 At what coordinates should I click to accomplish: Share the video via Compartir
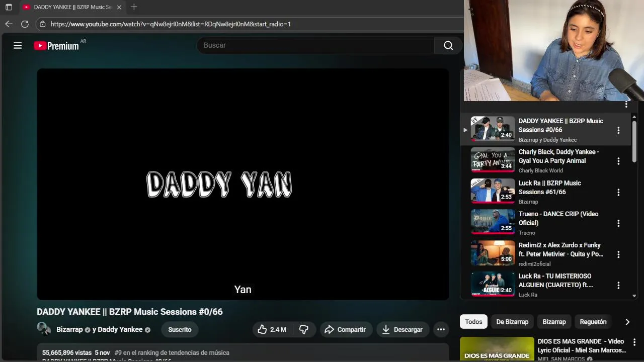346,329
